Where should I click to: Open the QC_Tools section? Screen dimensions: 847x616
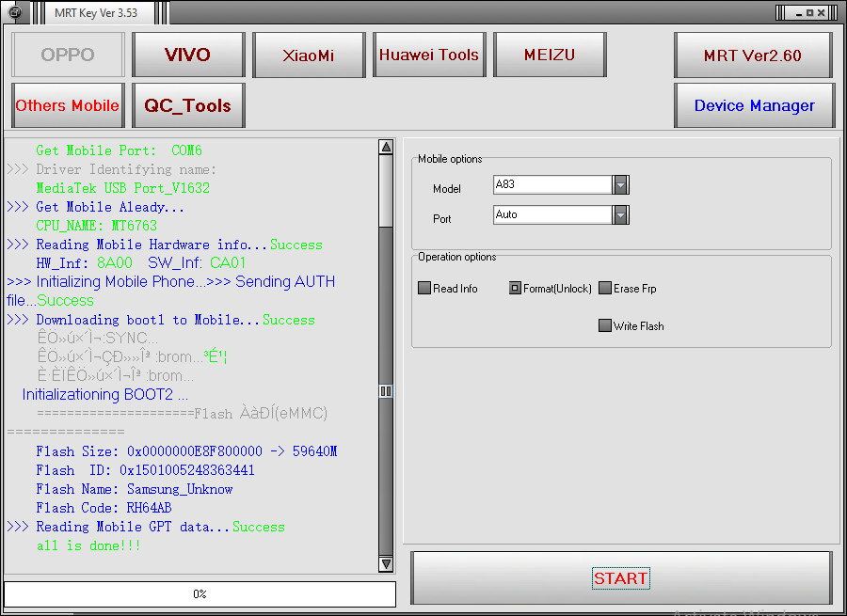[x=188, y=105]
